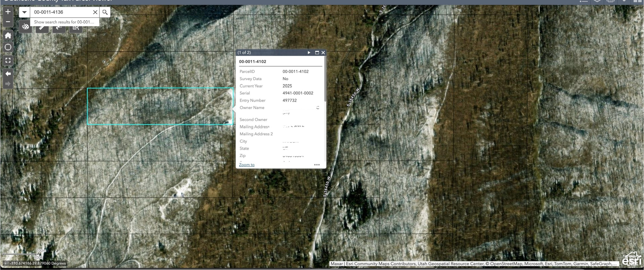Click the Mailing Address 2 label
644x270 pixels.
[256, 134]
